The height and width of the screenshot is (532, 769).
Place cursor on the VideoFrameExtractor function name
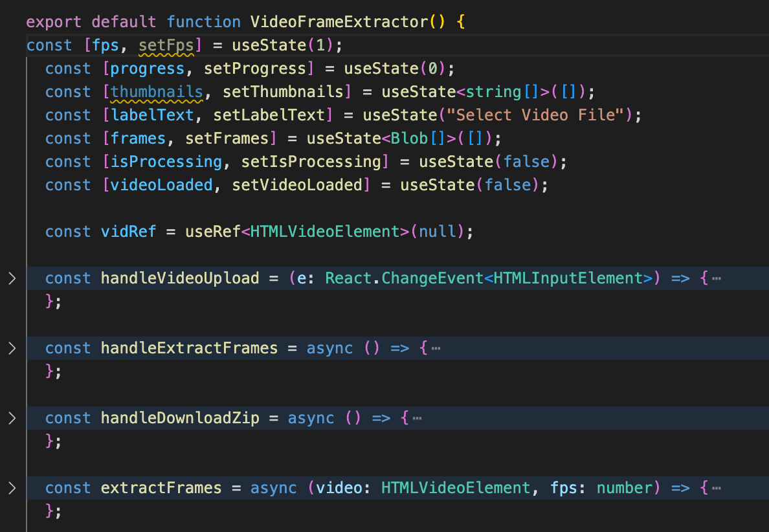pyautogui.click(x=339, y=22)
